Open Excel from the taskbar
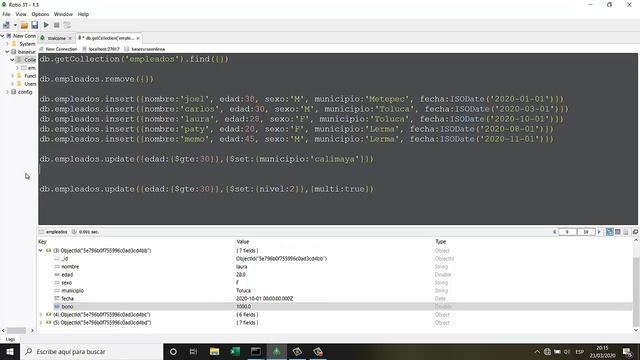The image size is (640, 360). point(235,351)
